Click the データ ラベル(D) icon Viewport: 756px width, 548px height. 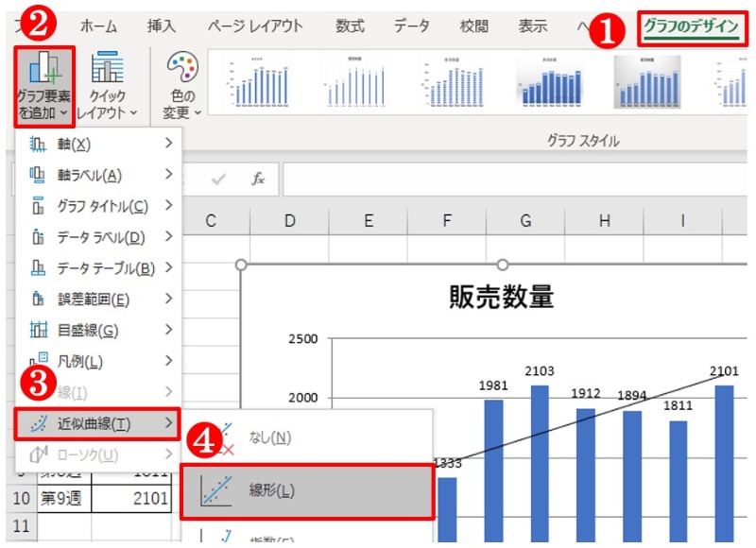38,237
